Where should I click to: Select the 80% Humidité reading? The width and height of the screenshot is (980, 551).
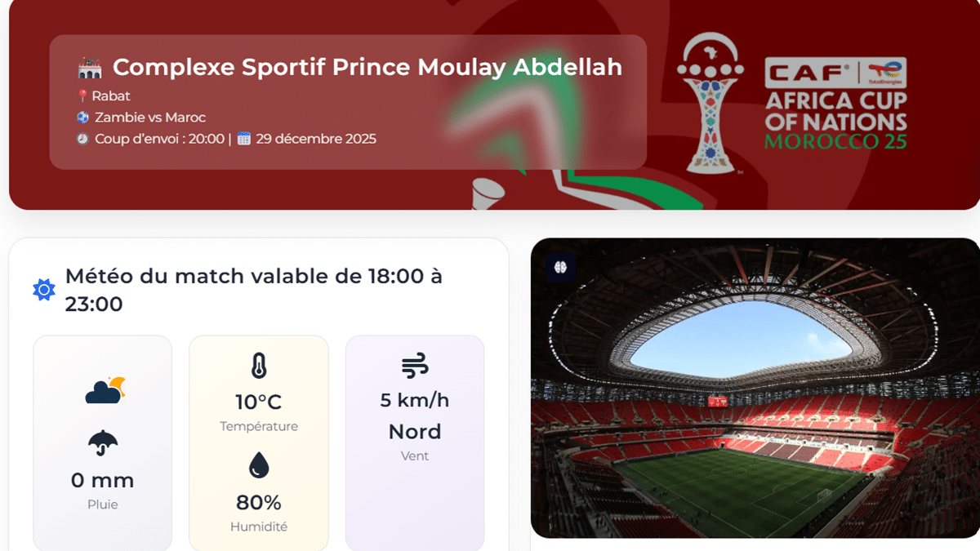point(259,502)
